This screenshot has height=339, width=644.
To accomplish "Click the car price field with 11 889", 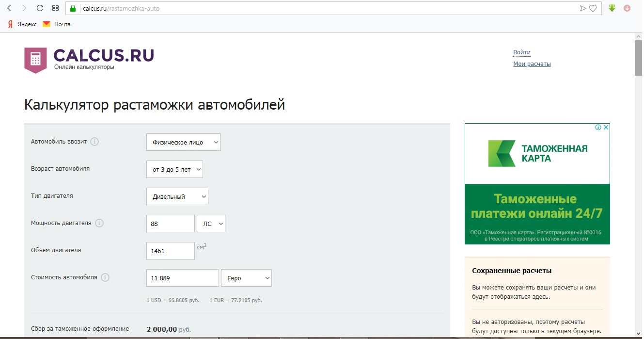I will (x=183, y=278).
